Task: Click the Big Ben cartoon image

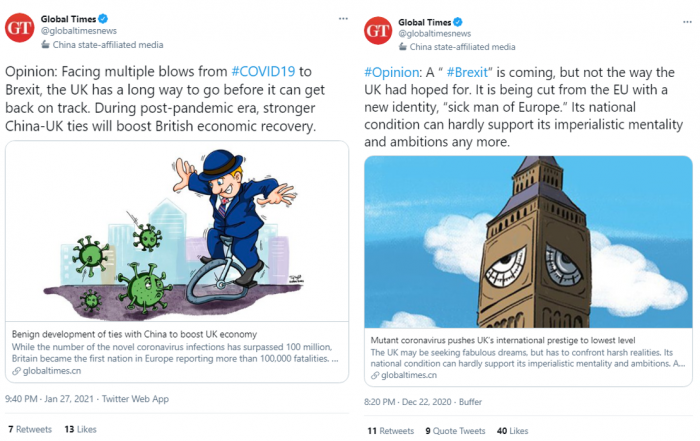Action: click(528, 242)
